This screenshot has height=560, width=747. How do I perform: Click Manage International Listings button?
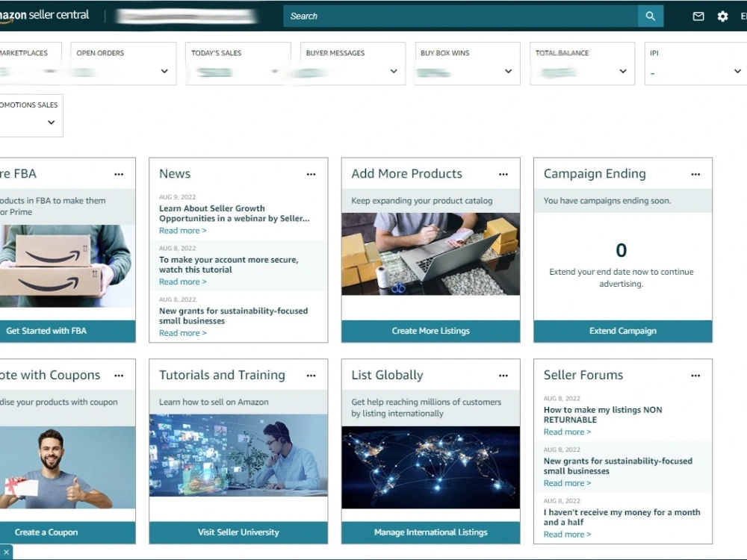tap(431, 532)
